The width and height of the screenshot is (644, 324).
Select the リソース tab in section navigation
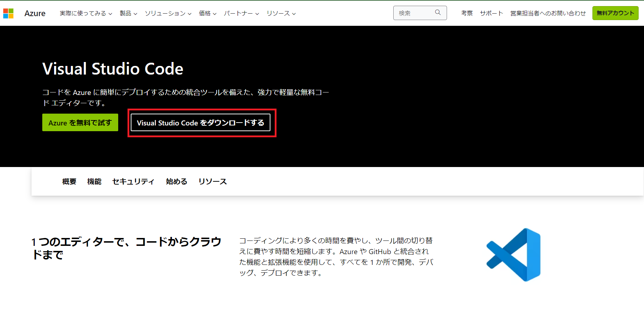tap(213, 182)
